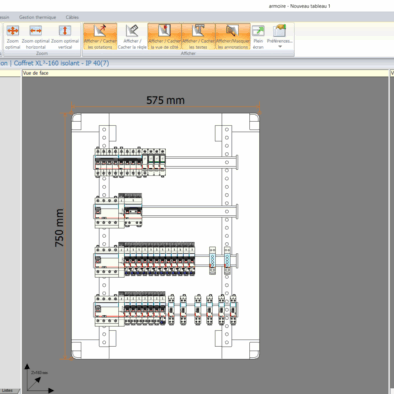Toggle Afficher / Cacher la vue de côté

(x=164, y=37)
